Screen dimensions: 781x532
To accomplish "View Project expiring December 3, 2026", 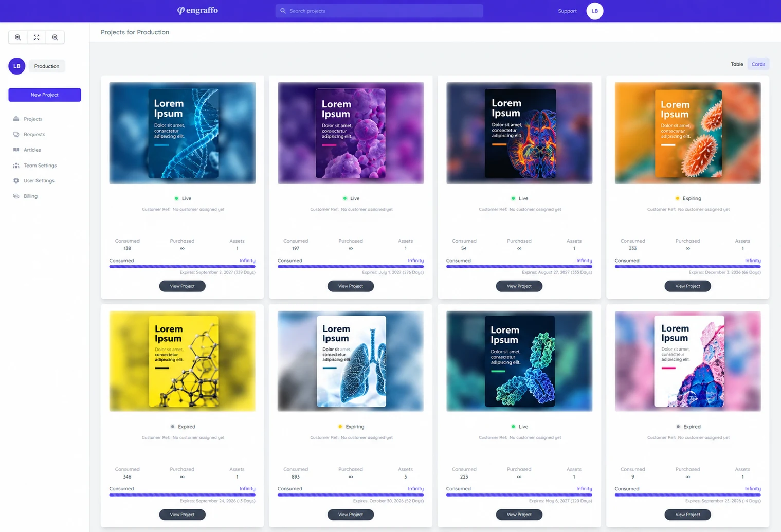I will 687,286.
